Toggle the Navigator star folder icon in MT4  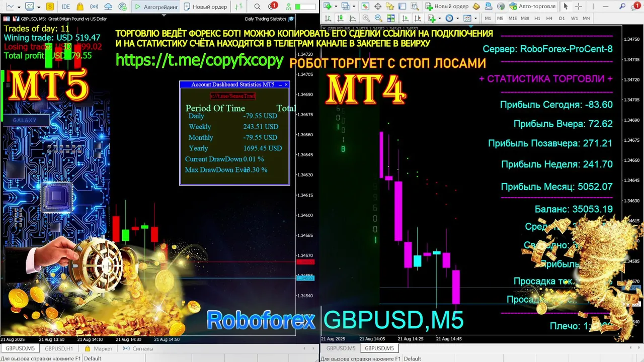[390, 7]
